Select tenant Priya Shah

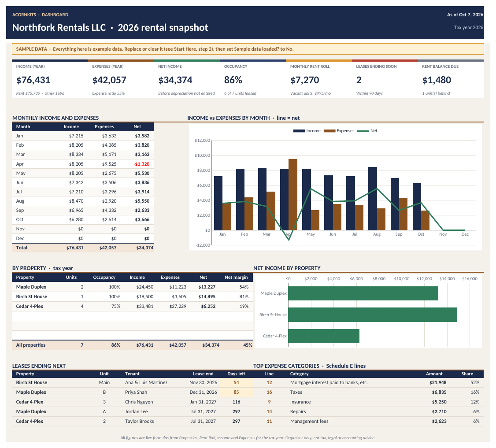click(x=136, y=392)
